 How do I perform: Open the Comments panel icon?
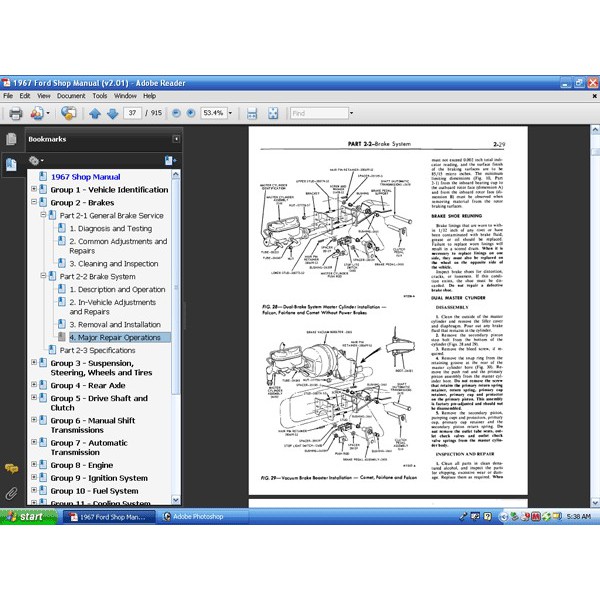11,468
